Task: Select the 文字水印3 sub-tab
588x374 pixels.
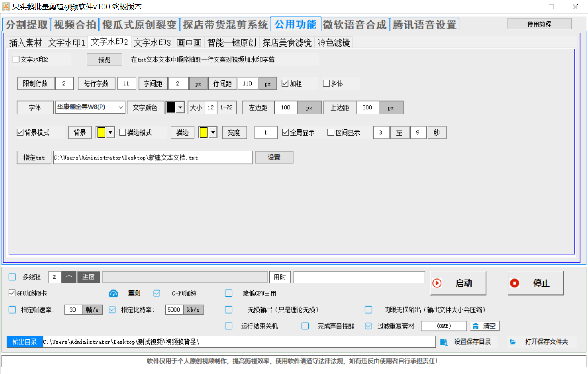Action: pos(152,43)
